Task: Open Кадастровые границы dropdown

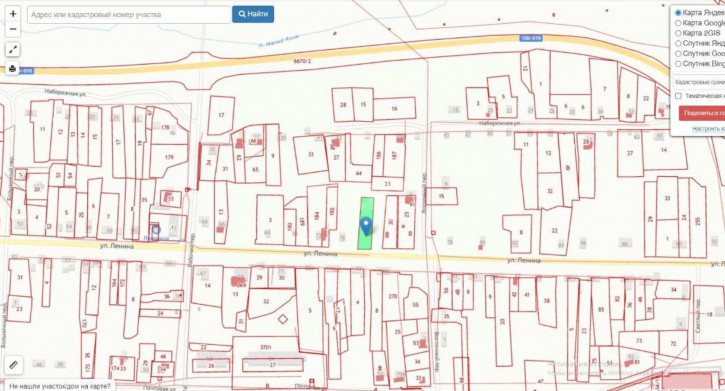Action: click(699, 82)
